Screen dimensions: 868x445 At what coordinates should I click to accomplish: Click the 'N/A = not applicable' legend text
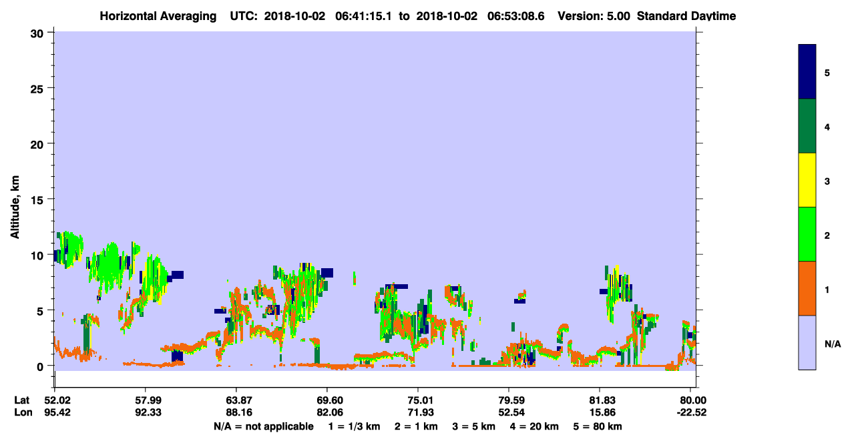pyautogui.click(x=264, y=426)
